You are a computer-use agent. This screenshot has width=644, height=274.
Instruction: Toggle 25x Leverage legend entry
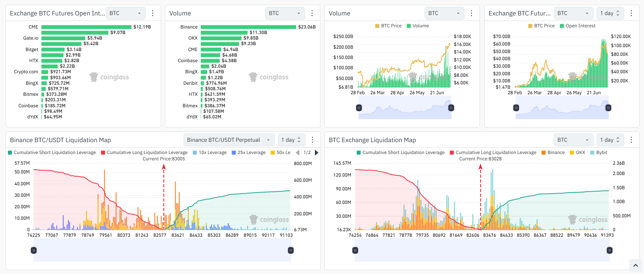tap(248, 152)
